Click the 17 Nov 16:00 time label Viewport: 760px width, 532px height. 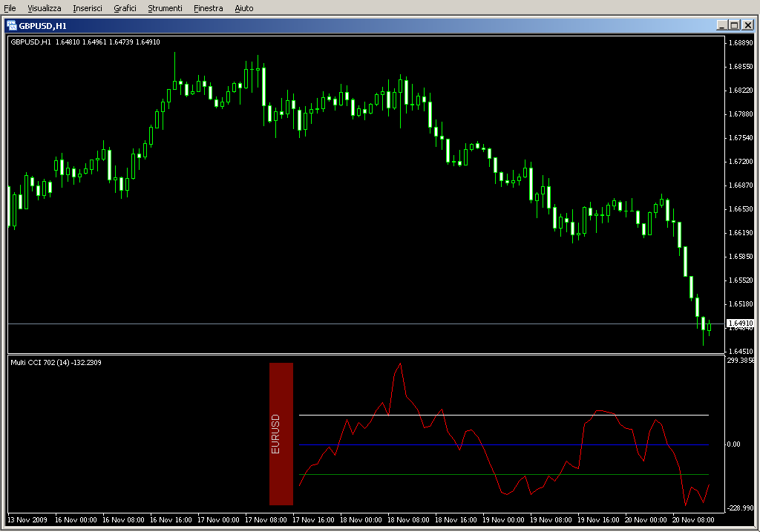pos(313,520)
